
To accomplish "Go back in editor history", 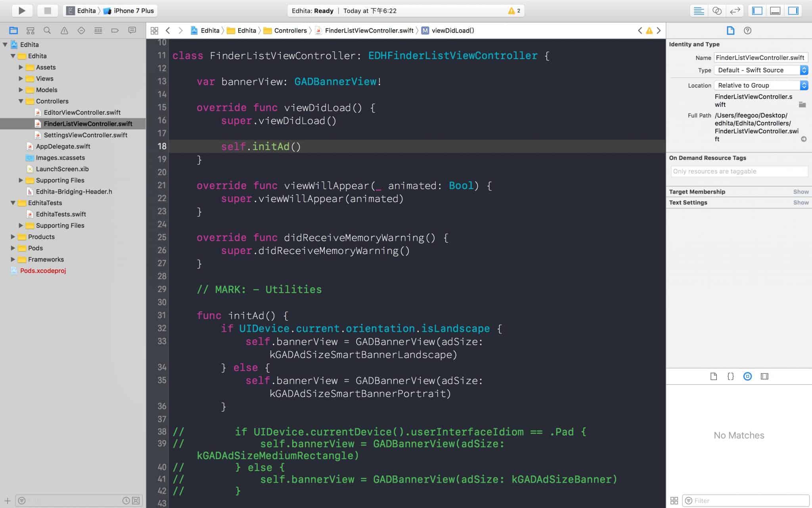I will 168,31.
